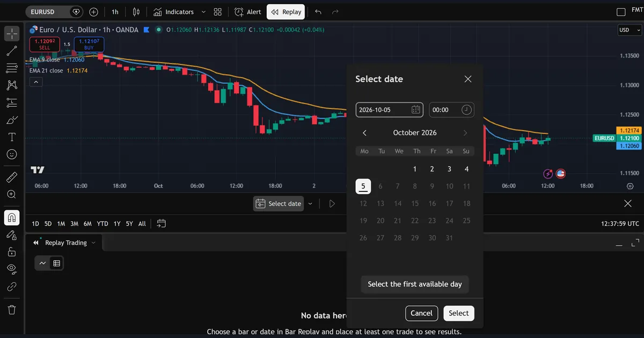Edit the 2026-10-05 date field
The image size is (644, 338).
click(390, 109)
